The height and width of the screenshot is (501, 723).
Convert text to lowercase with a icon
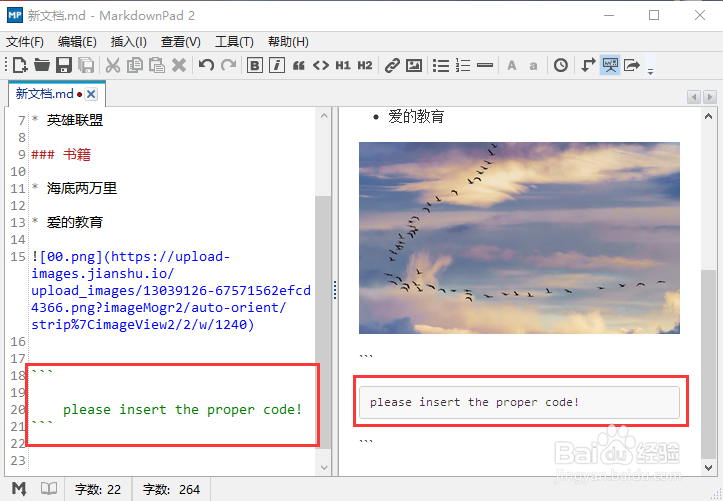(x=533, y=66)
